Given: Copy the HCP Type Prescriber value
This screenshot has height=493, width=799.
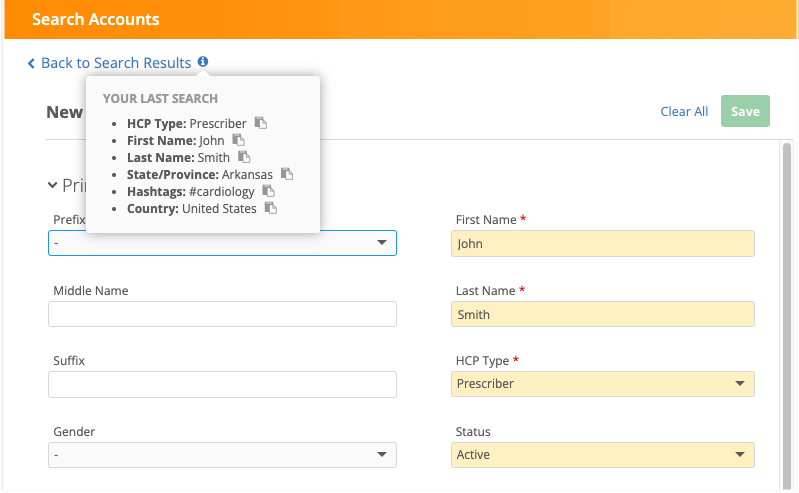Looking at the screenshot, I should [261, 123].
